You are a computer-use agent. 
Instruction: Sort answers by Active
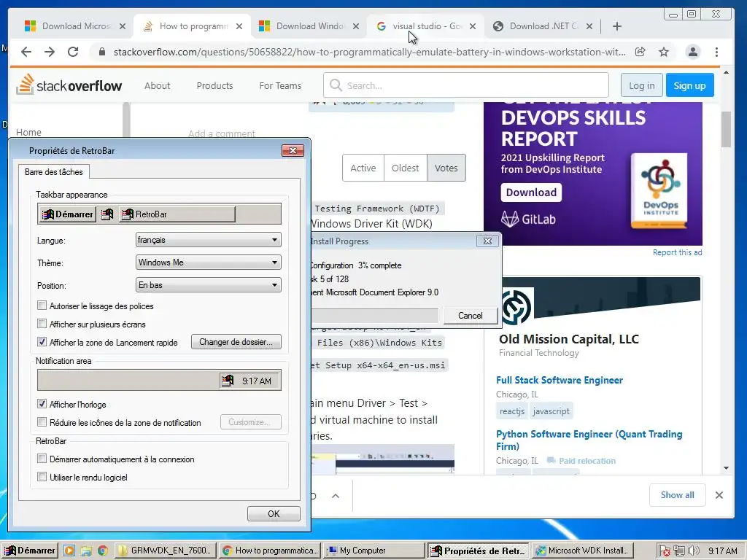363,168
